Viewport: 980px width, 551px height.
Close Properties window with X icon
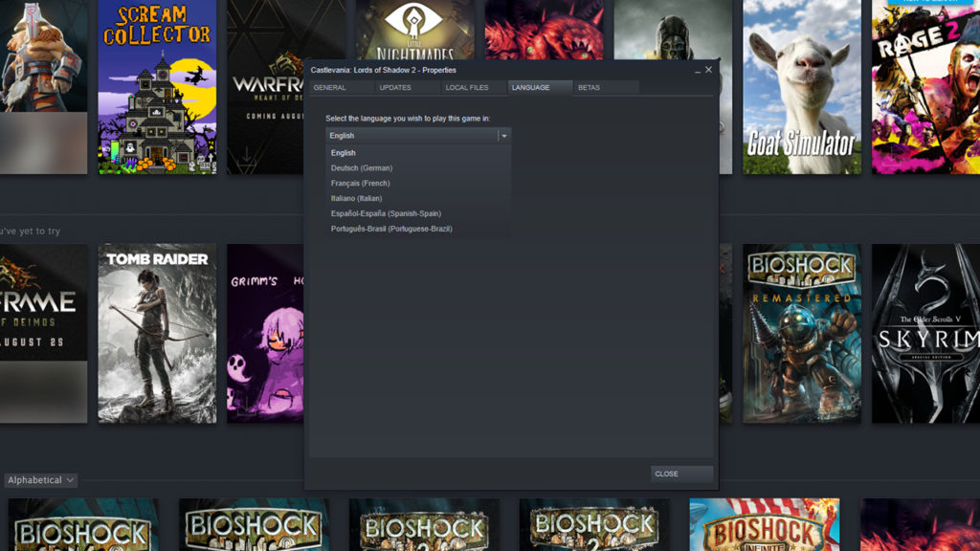(709, 70)
